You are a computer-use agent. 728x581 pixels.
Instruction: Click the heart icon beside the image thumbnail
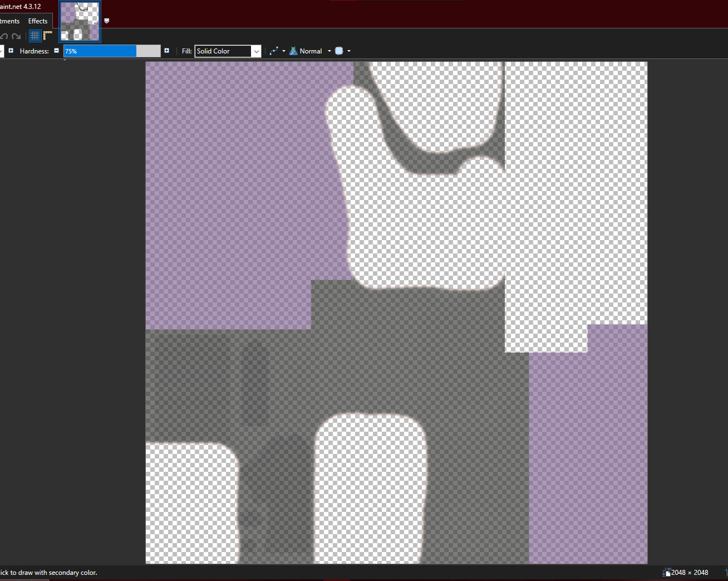106,21
